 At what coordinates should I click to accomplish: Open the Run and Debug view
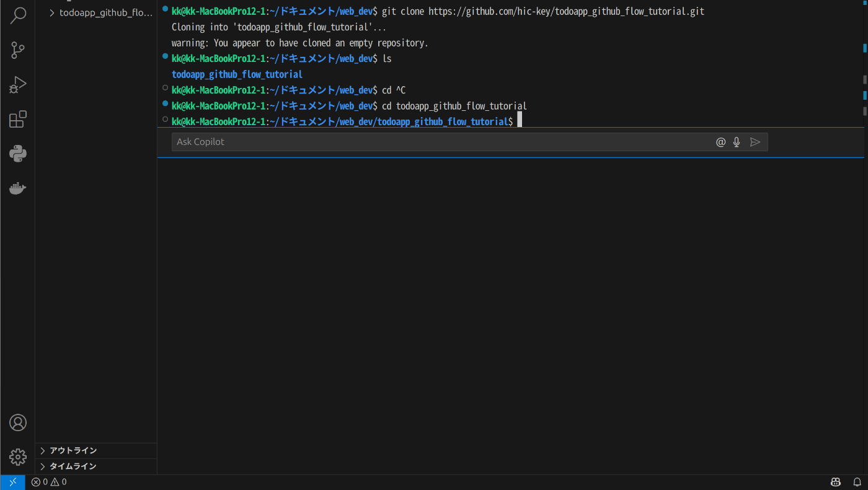(x=18, y=84)
